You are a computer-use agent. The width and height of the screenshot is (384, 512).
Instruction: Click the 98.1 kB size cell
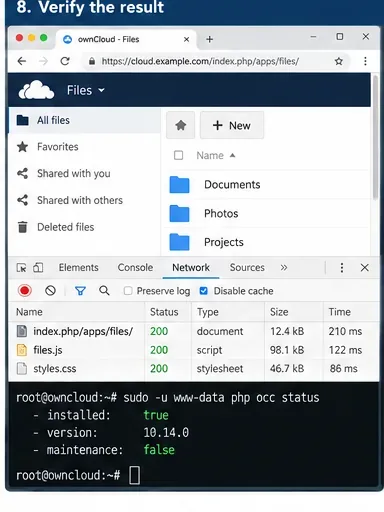(287, 350)
